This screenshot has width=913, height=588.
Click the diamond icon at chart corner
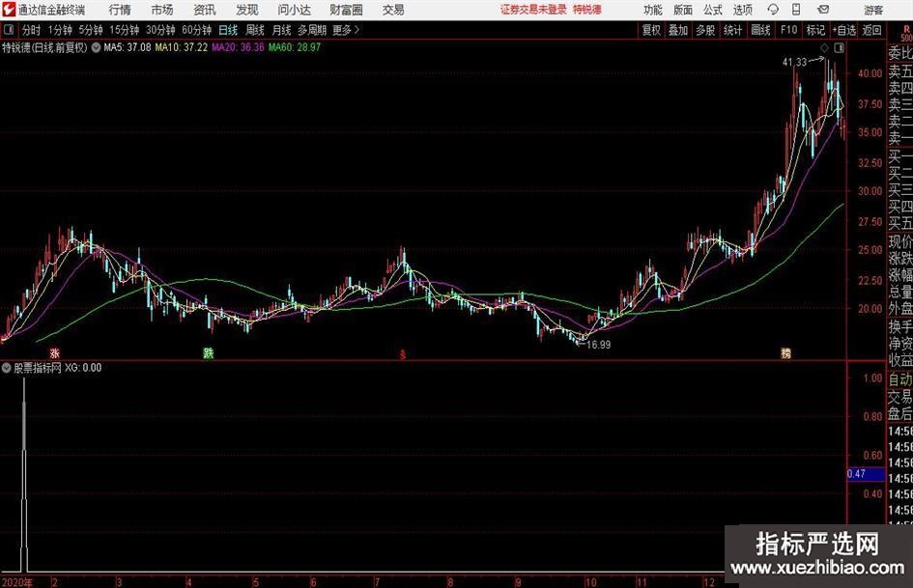click(x=824, y=47)
